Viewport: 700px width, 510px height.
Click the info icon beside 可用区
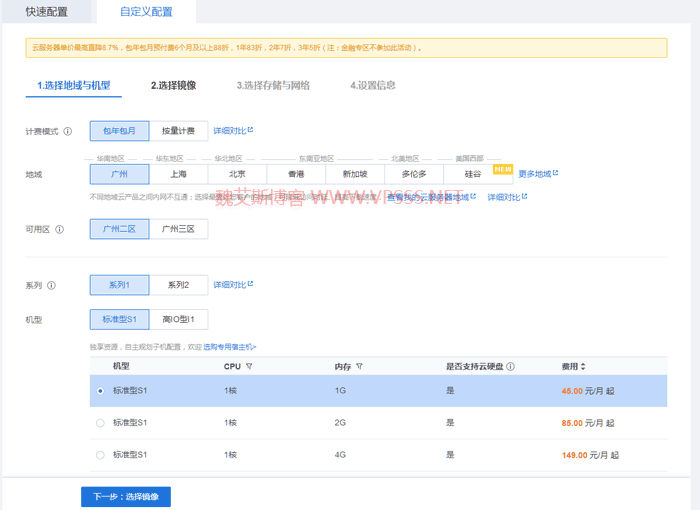pos(59,229)
